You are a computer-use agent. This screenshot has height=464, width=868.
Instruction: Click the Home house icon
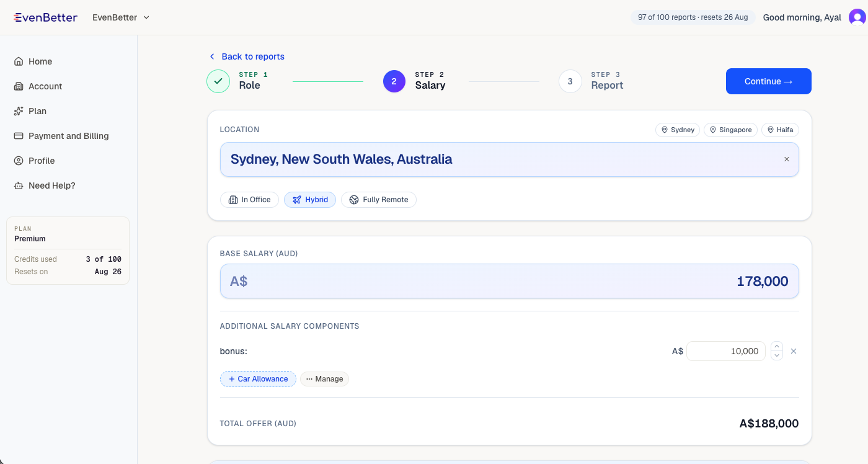click(19, 61)
